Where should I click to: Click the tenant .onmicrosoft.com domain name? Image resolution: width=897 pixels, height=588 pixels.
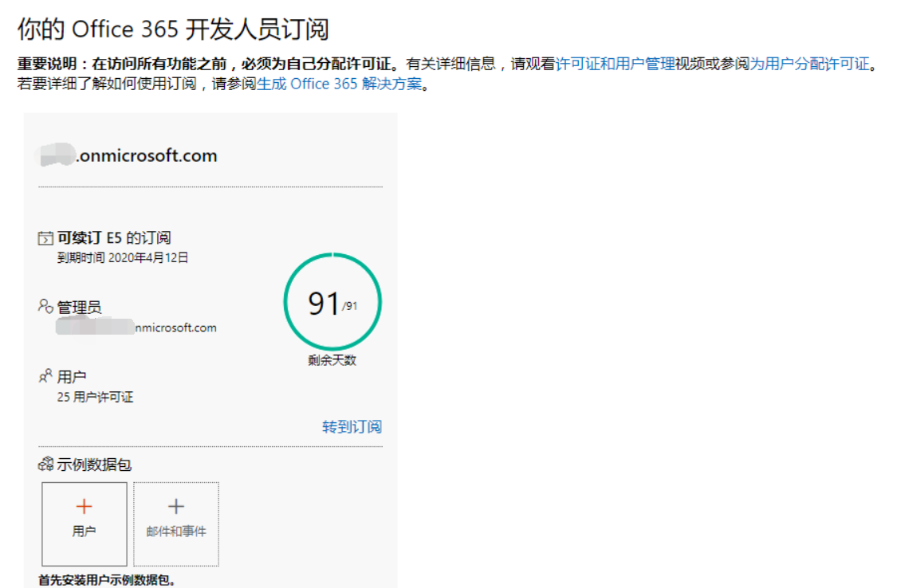click(146, 155)
